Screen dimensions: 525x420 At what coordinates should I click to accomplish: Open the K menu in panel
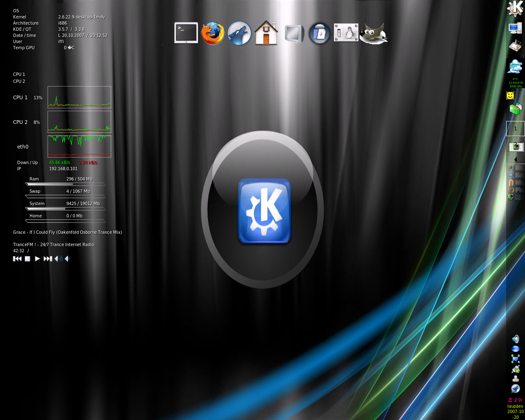coord(515,8)
